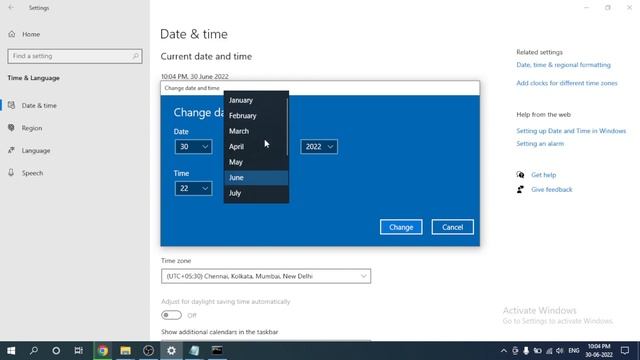640x360 pixels.
Task: Click ENG language indicator
Action: click(573, 351)
